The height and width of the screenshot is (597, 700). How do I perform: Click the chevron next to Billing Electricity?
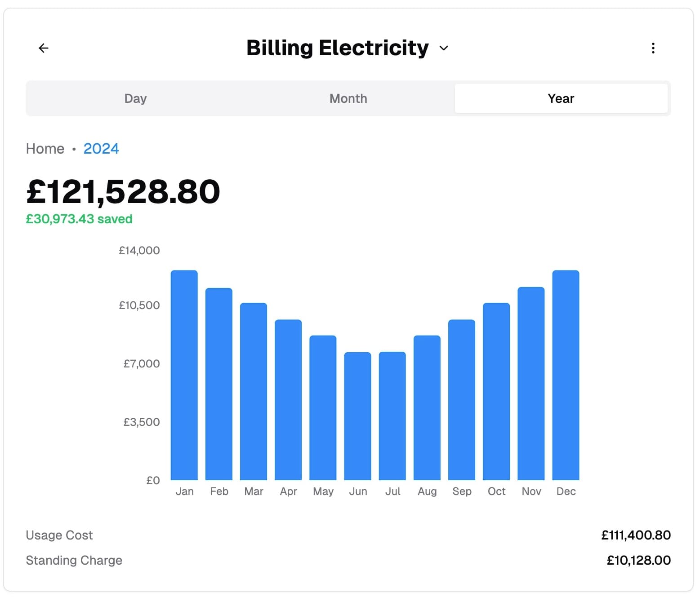pos(443,48)
